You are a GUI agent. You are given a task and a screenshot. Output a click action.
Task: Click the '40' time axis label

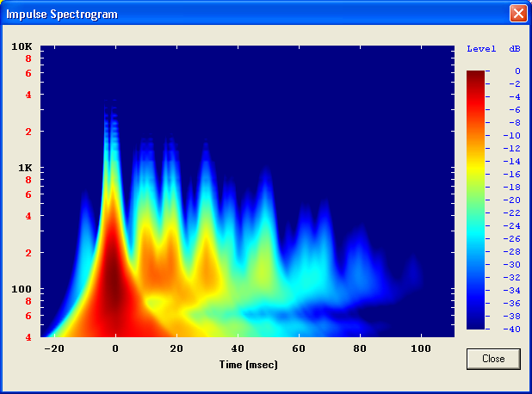[x=238, y=348]
